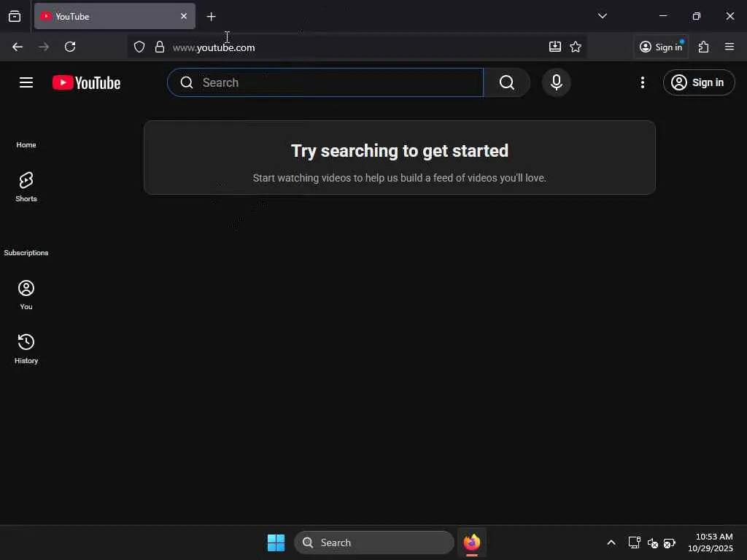
Task: Click the www.youtube.com address bar
Action: 357,47
